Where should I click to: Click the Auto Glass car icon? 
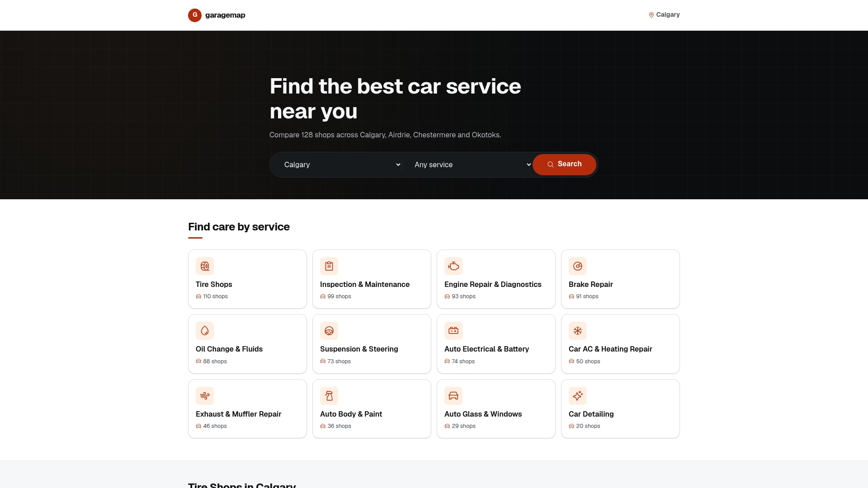tap(453, 396)
